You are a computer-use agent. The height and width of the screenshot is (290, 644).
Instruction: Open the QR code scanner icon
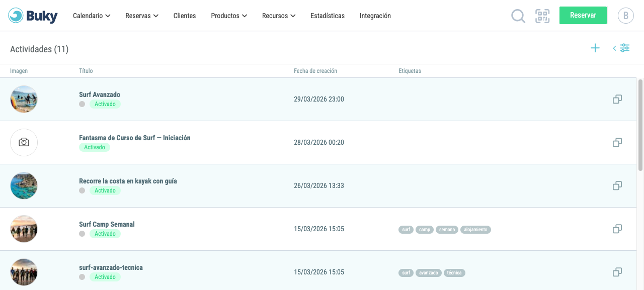[x=542, y=16]
